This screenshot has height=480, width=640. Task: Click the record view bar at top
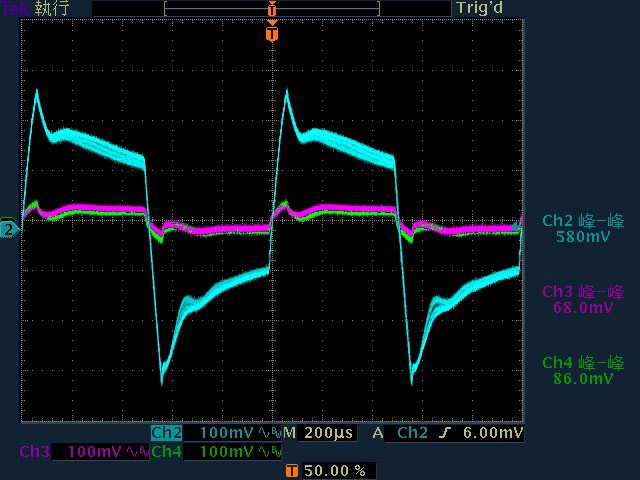click(272, 8)
